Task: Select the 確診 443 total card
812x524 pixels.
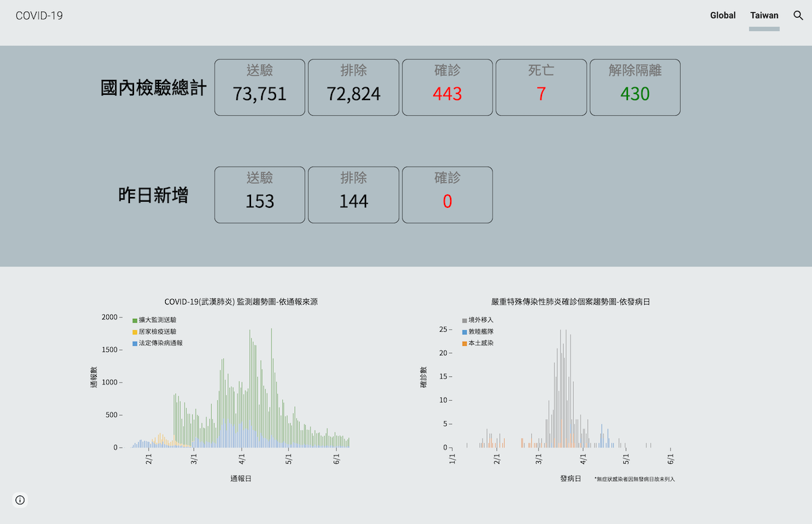Action: [447, 87]
